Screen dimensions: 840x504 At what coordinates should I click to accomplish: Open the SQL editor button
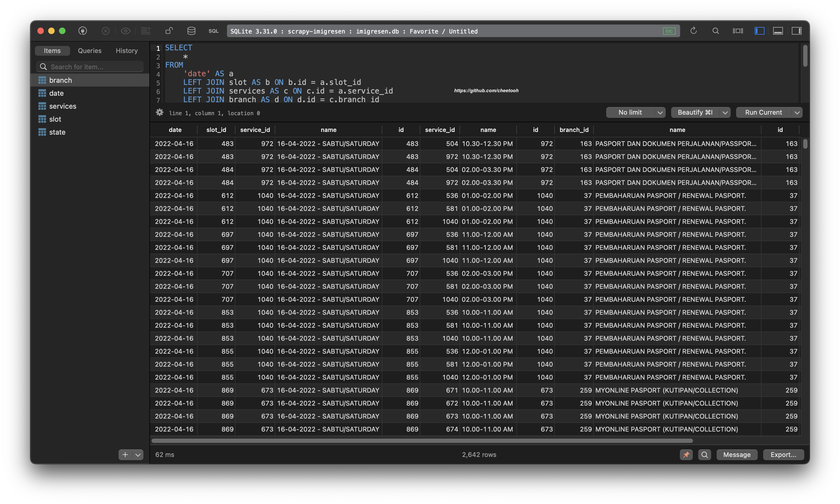pos(214,31)
